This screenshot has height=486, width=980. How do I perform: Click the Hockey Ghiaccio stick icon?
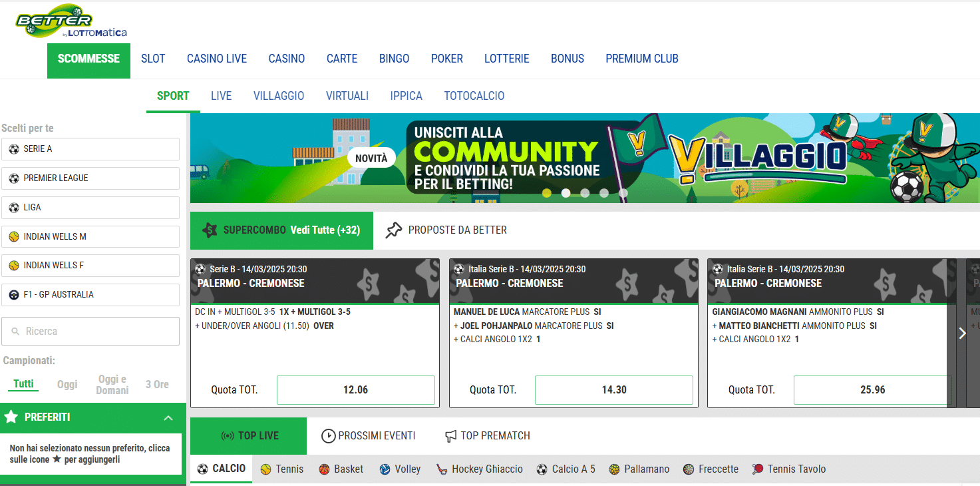click(x=441, y=469)
